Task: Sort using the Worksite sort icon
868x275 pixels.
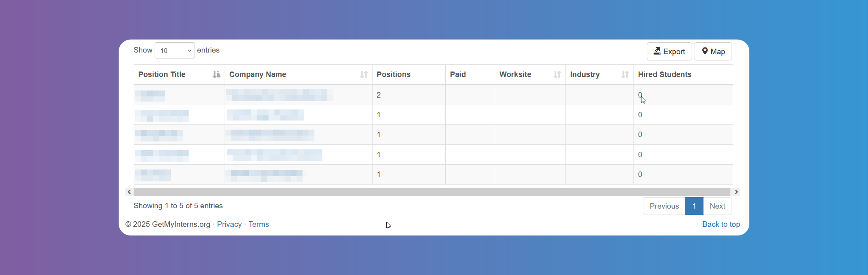Action: pos(557,74)
